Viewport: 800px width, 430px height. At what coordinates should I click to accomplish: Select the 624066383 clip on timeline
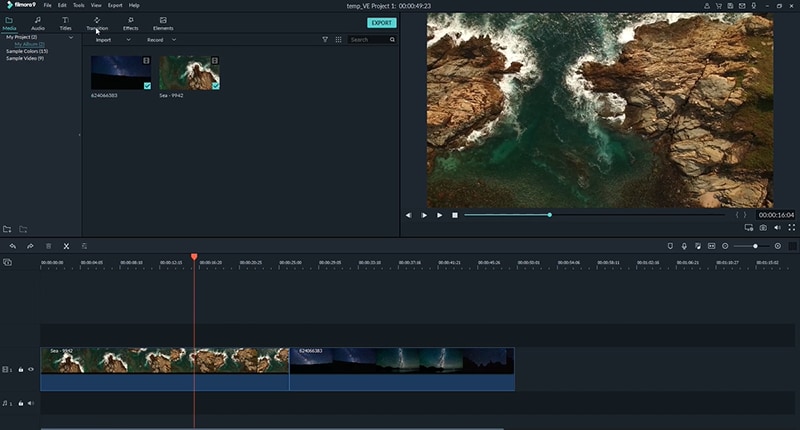click(402, 369)
